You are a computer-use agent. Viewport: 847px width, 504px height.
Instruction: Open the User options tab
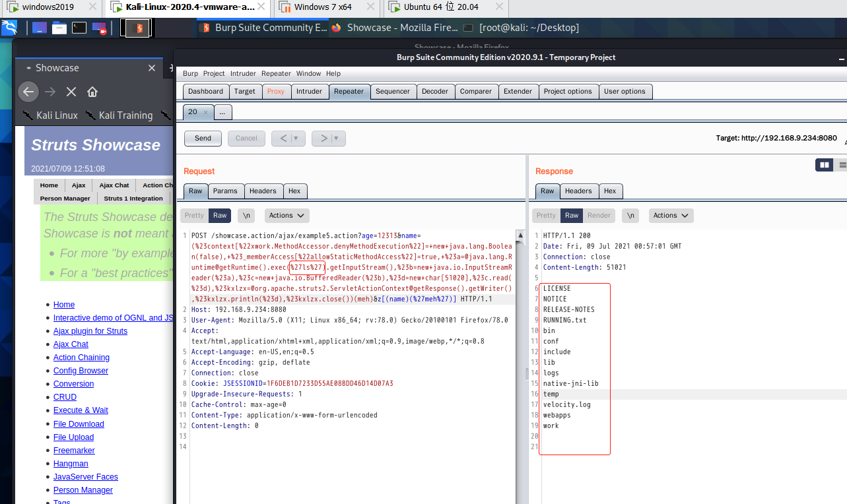pos(625,91)
